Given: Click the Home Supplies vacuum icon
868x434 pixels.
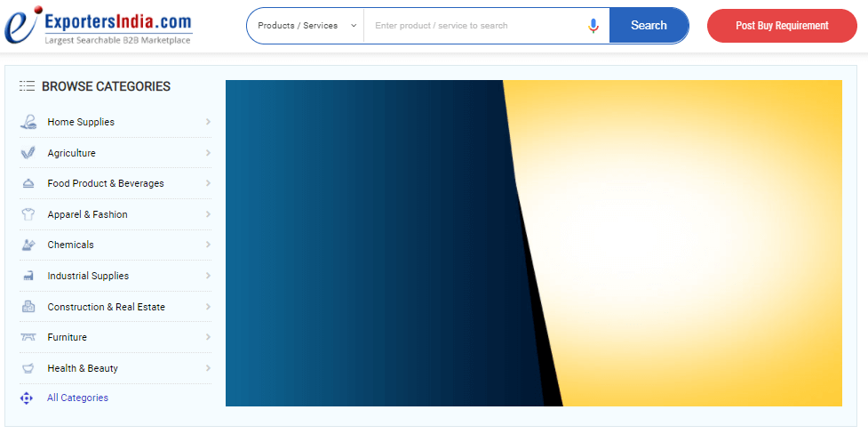Looking at the screenshot, I should click(28, 122).
